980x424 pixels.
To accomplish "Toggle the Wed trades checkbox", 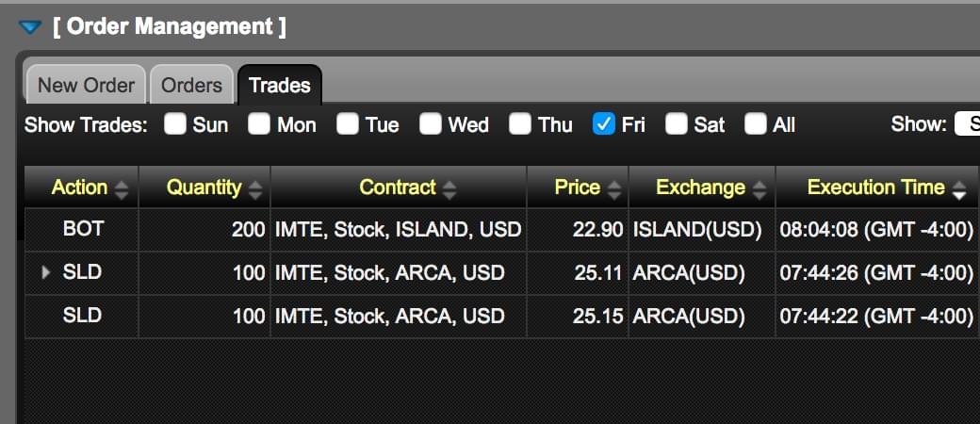I will click(431, 124).
